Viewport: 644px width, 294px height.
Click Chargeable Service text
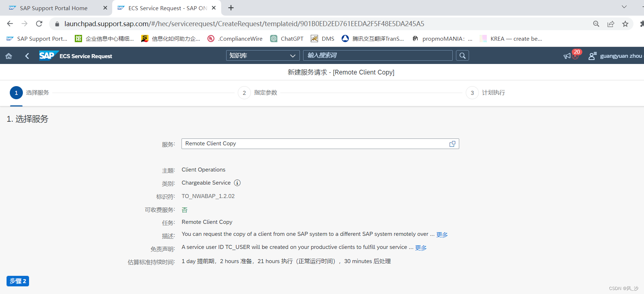tap(206, 183)
